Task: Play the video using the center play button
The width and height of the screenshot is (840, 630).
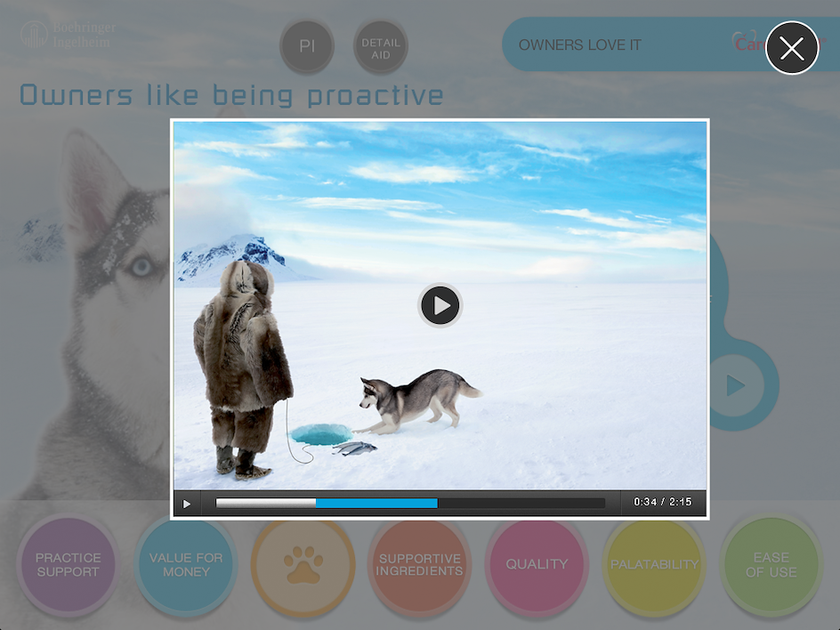Action: coord(440,305)
